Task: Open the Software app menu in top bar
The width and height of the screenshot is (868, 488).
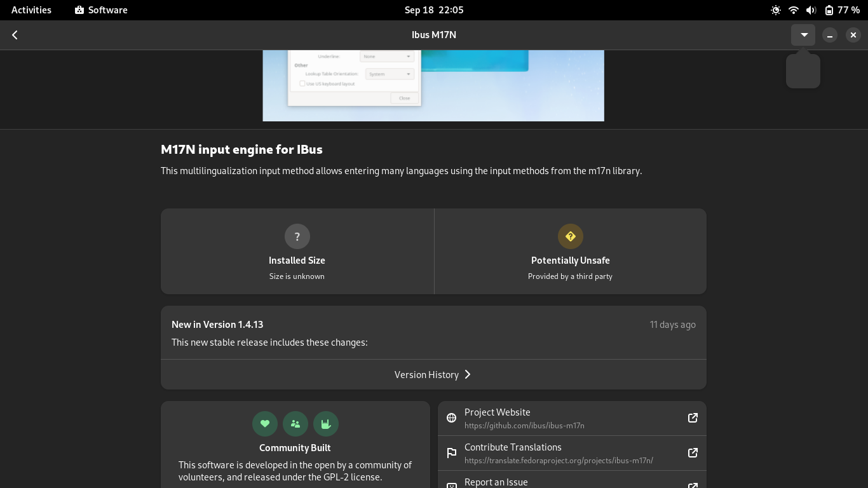Action: [x=101, y=10]
